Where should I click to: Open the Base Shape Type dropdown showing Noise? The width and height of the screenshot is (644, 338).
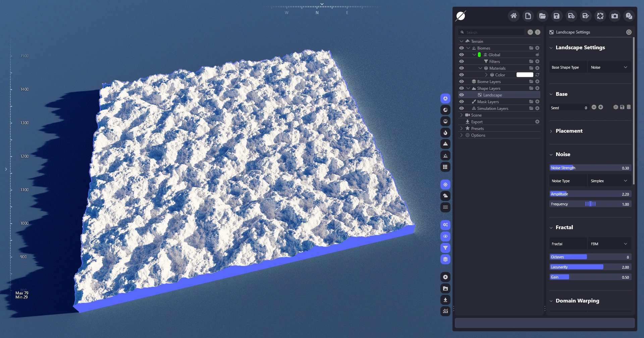coord(609,67)
